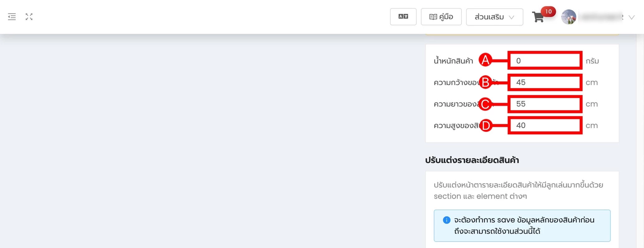The image size is (644, 248).
Task: Focus the width field showing 45
Action: pos(545,82)
